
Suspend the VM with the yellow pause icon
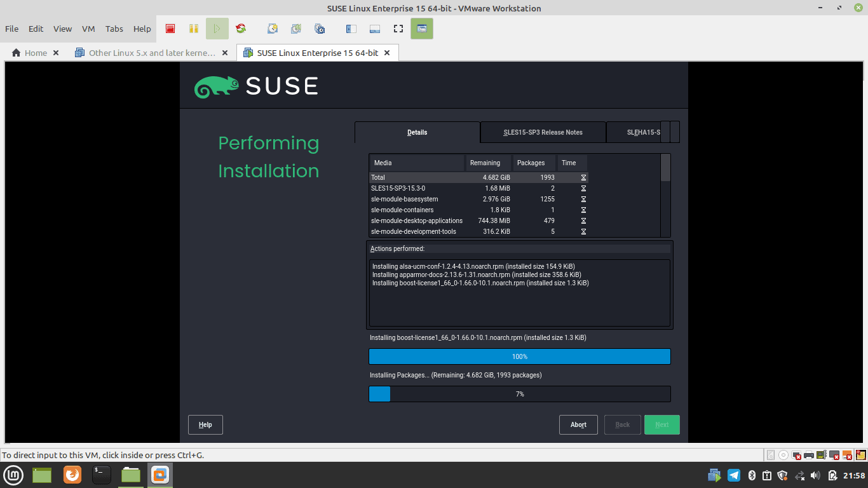click(x=194, y=29)
